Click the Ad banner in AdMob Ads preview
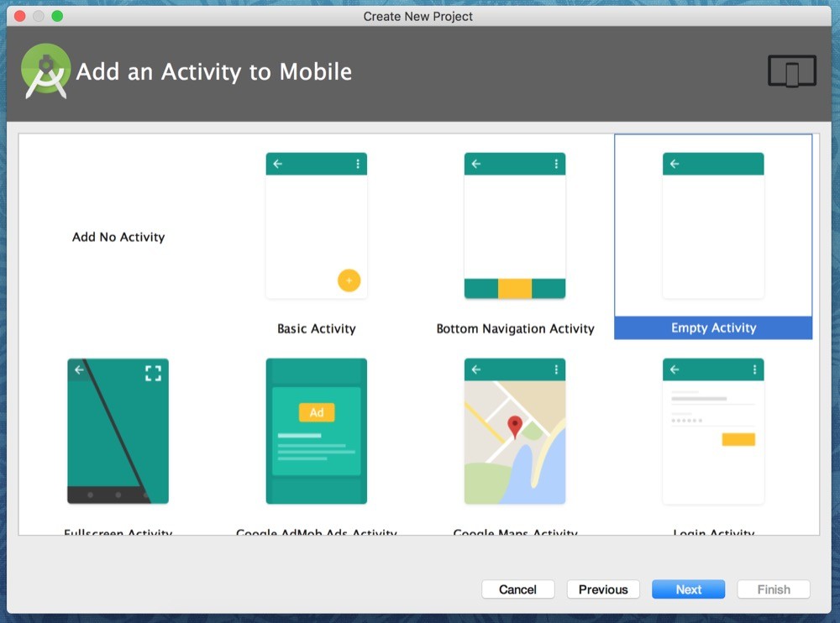 click(316, 412)
